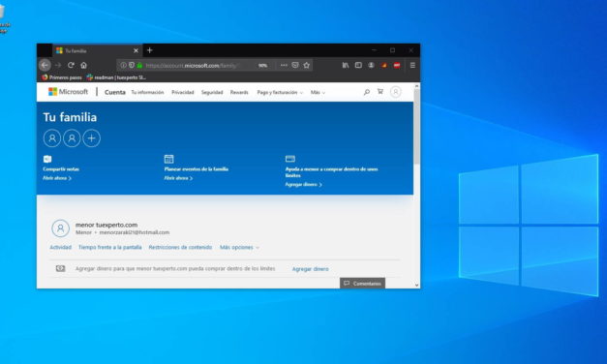Viewport: 607px width, 364px height.
Task: Open the Actividad link
Action: point(60,247)
